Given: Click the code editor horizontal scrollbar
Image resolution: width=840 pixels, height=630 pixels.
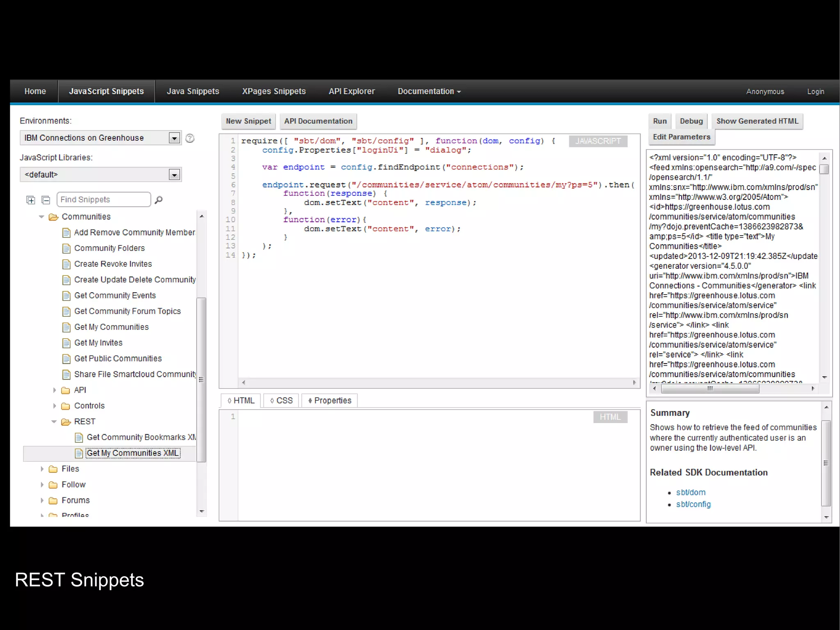Looking at the screenshot, I should pos(438,383).
